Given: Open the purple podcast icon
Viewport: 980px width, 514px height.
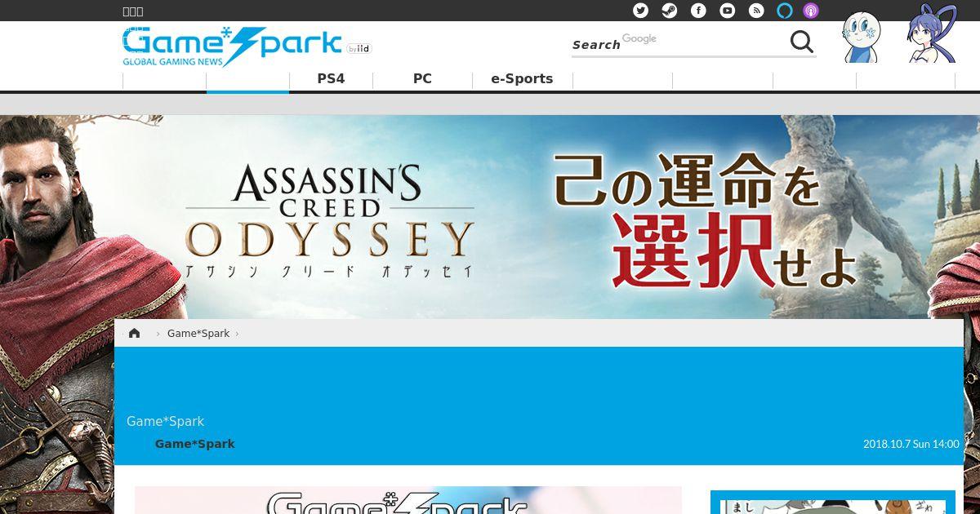Looking at the screenshot, I should [811, 11].
